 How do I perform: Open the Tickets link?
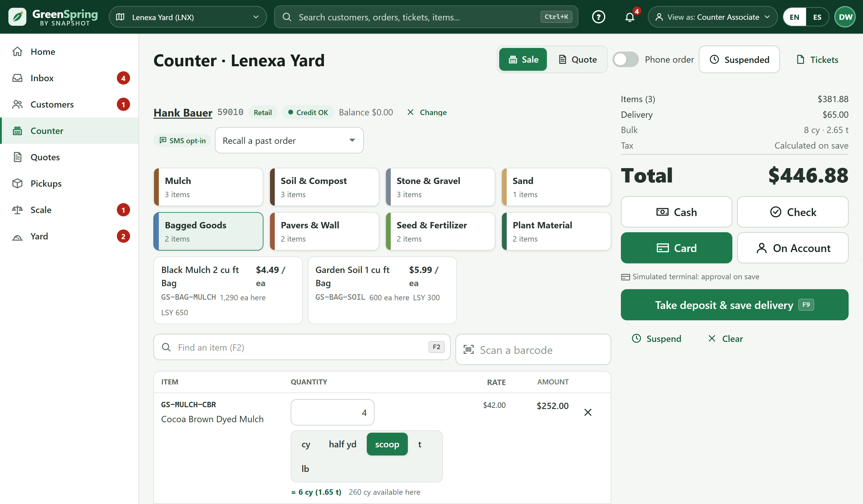(817, 60)
